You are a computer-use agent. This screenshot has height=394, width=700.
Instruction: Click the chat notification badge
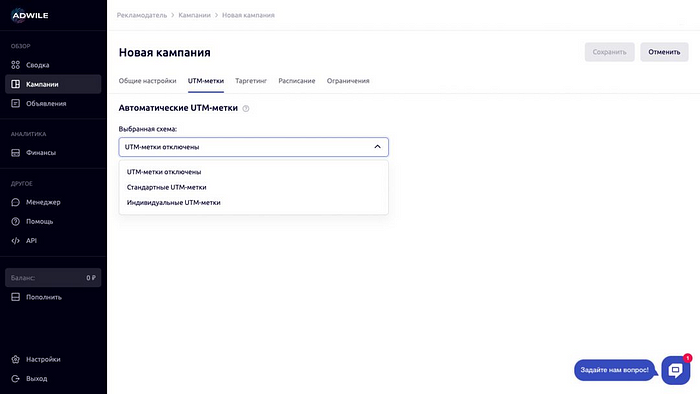pos(688,358)
